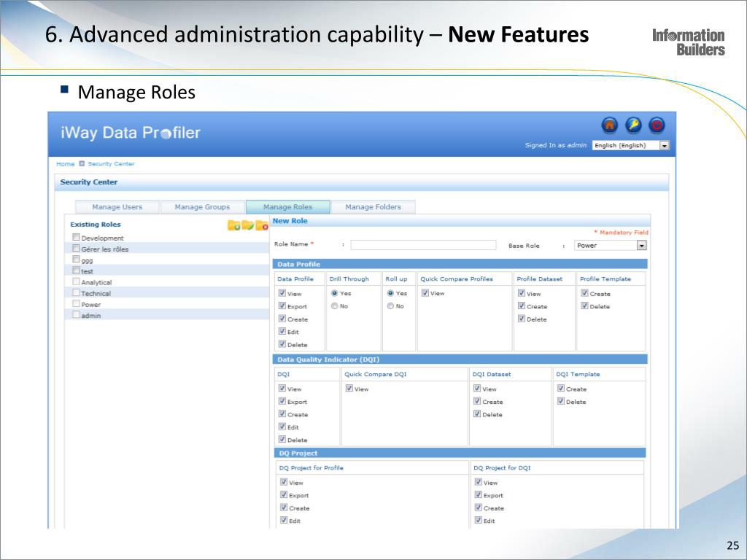Toggle Export under DQ Project for DQI

(479, 495)
